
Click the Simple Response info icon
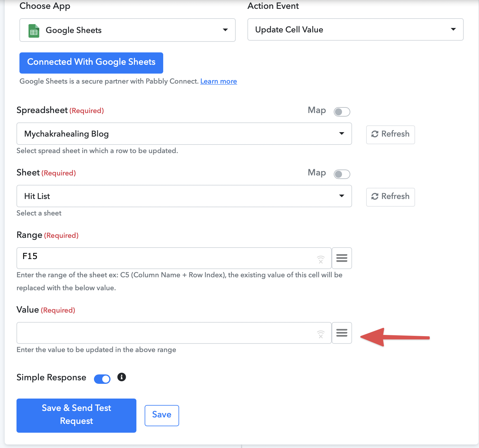pyautogui.click(x=122, y=377)
